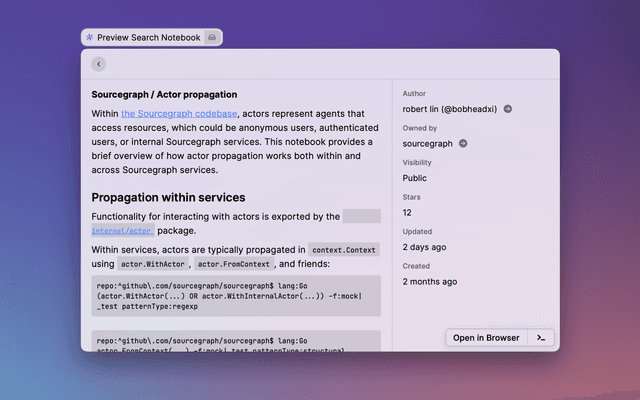Select the Propagation within services heading
The image size is (640, 400).
pyautogui.click(x=168, y=197)
